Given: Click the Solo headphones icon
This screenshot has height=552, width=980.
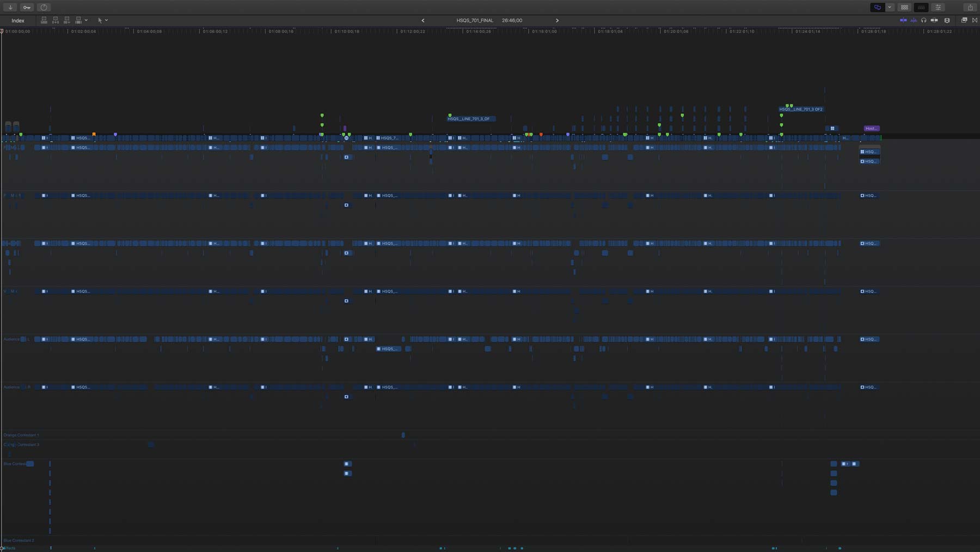Looking at the screenshot, I should (924, 20).
